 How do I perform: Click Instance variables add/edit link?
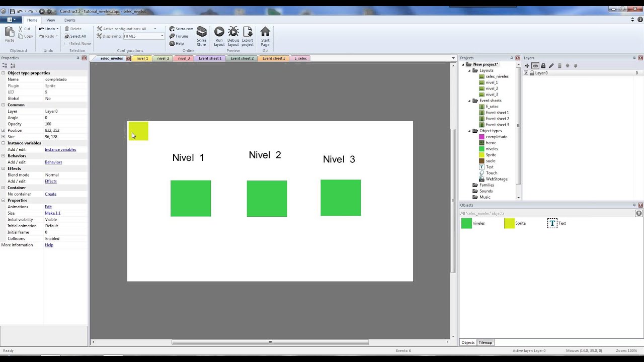60,149
